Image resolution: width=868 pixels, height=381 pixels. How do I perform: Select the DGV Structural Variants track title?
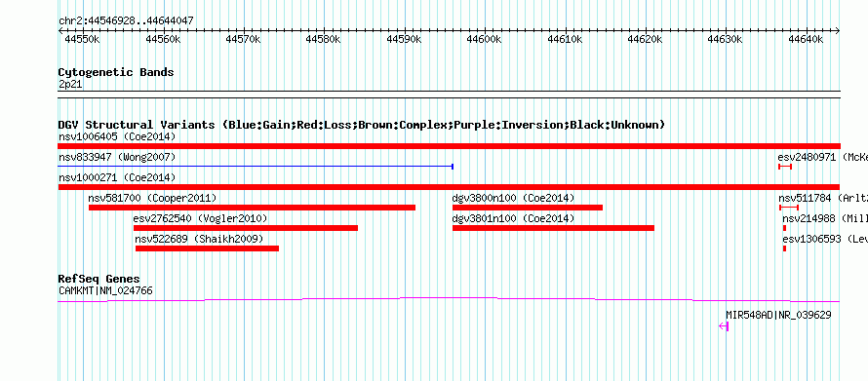(x=362, y=125)
